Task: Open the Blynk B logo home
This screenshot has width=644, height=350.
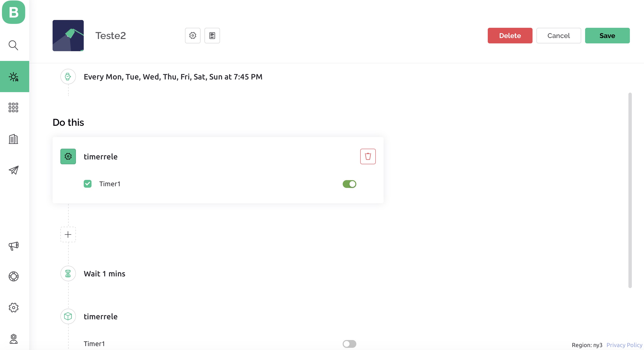Action: coord(13,12)
